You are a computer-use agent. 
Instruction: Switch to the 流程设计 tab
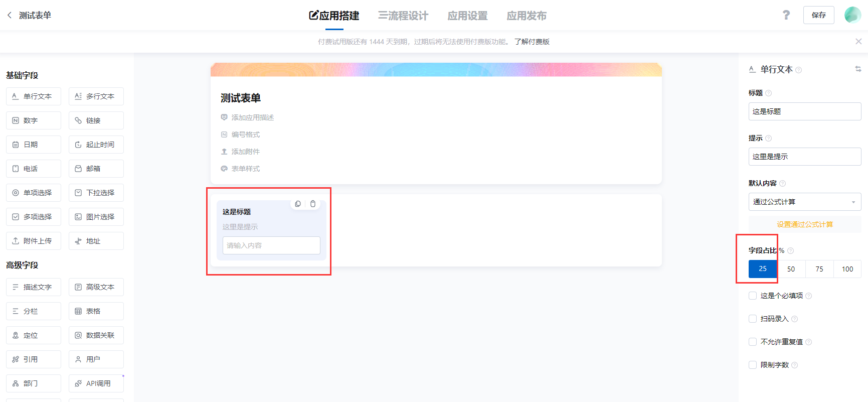(x=403, y=16)
